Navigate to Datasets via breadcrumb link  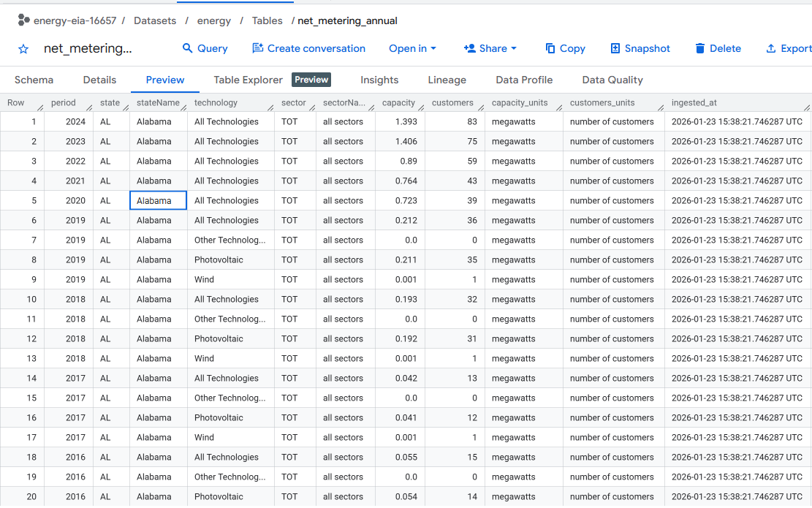pyautogui.click(x=155, y=20)
